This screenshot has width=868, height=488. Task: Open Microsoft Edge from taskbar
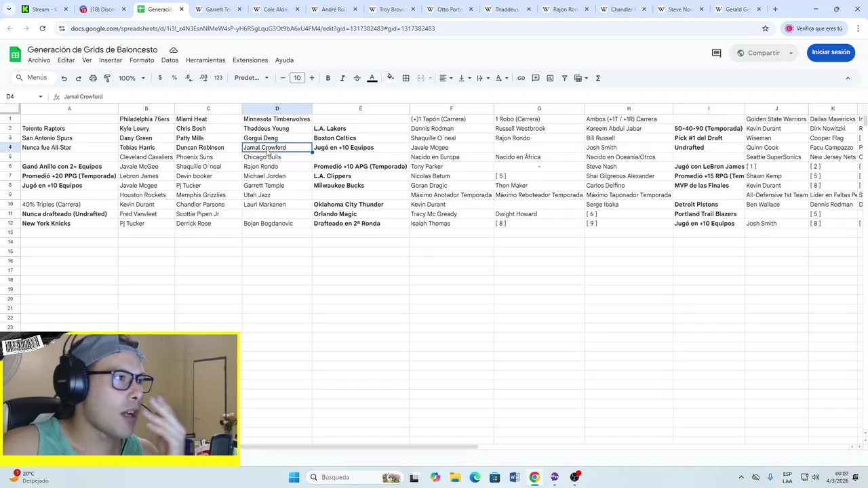[475, 477]
